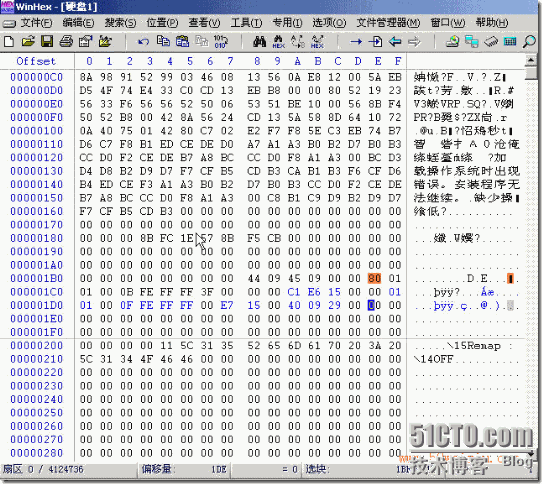Click column header F
This screenshot has width=542, height=484.
(398, 61)
